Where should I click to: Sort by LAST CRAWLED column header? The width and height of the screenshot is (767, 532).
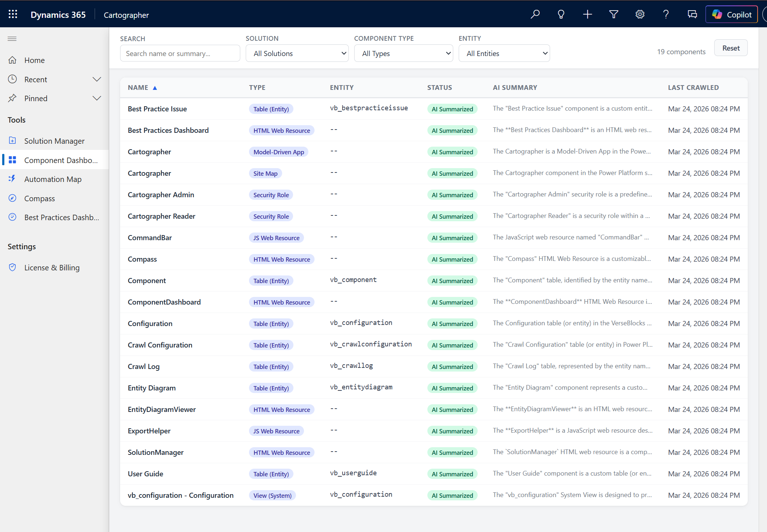point(693,87)
